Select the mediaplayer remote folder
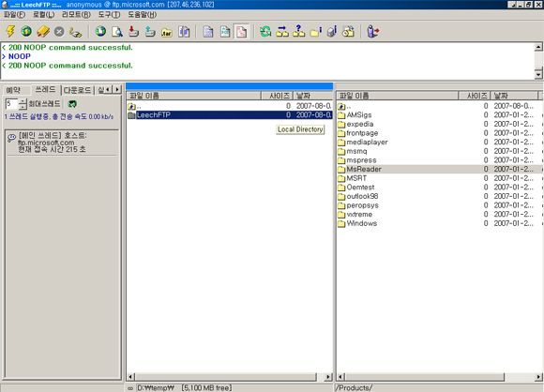Viewport: 544px width, 392px height. pos(439,143)
